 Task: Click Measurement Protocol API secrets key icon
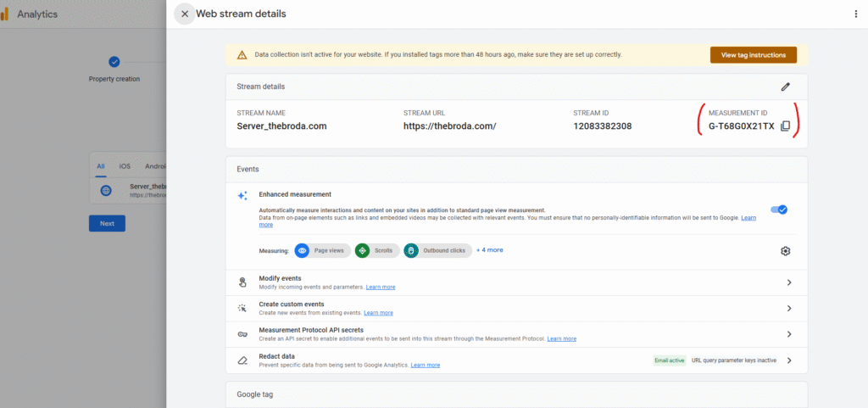click(242, 334)
